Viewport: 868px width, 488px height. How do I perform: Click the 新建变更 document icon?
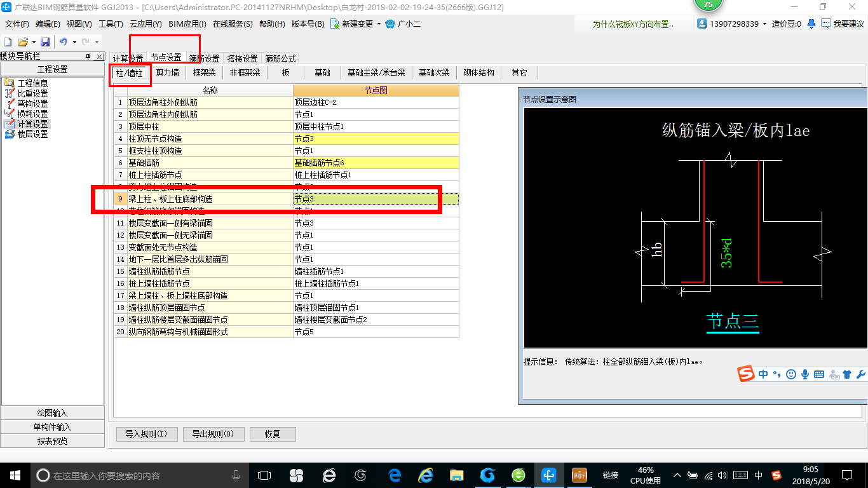click(x=334, y=24)
